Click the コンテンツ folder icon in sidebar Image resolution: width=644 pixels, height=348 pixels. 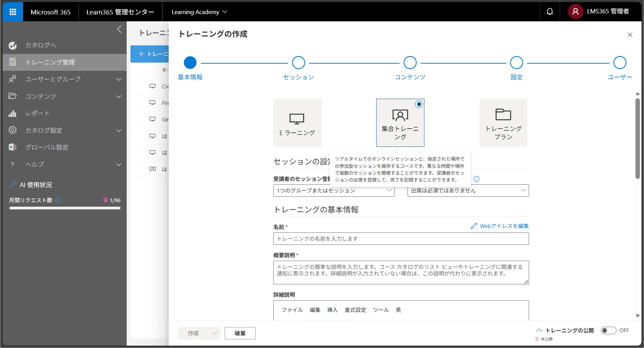click(x=13, y=96)
